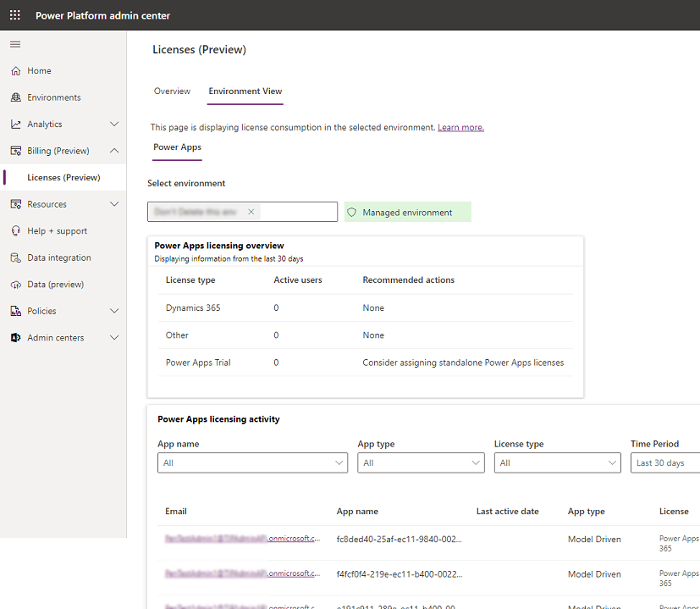Click the Recommended actions column header
Viewport: 700px width, 609px height.
[x=409, y=280]
